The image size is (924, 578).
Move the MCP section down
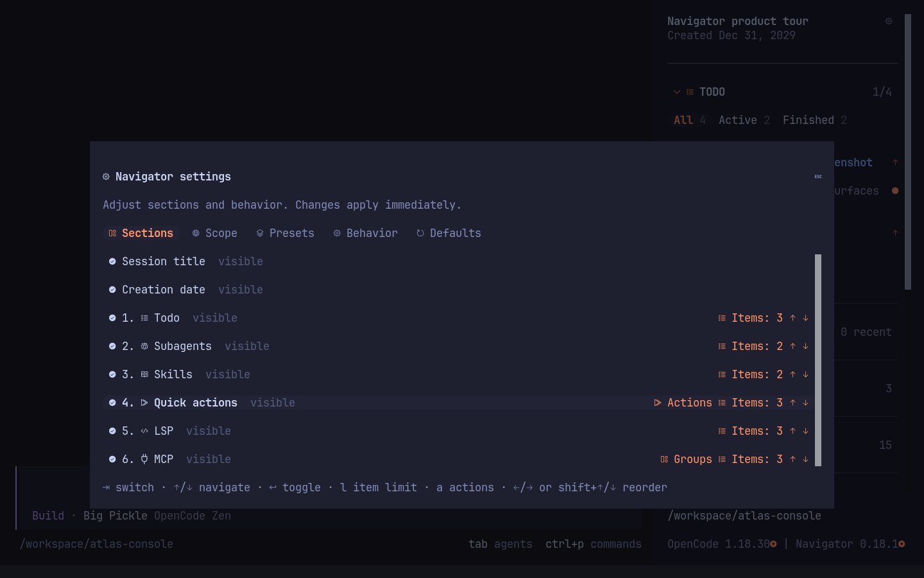point(805,459)
